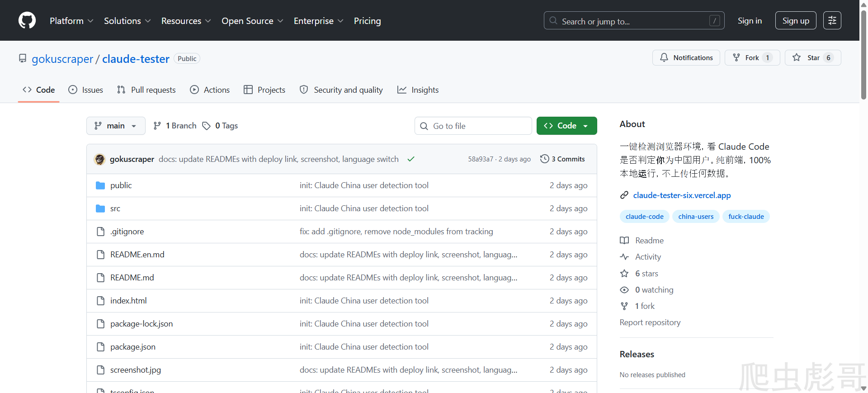Image resolution: width=868 pixels, height=393 pixels.
Task: Click the Report repository link
Action: (x=650, y=322)
